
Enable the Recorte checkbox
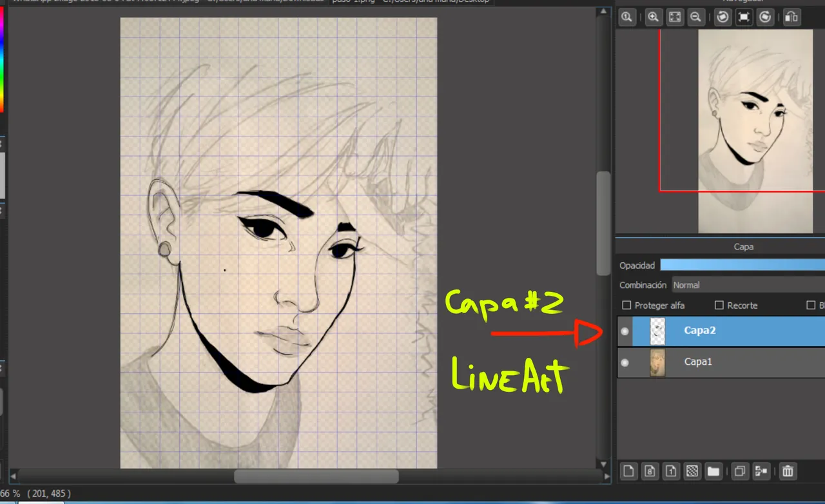(719, 305)
